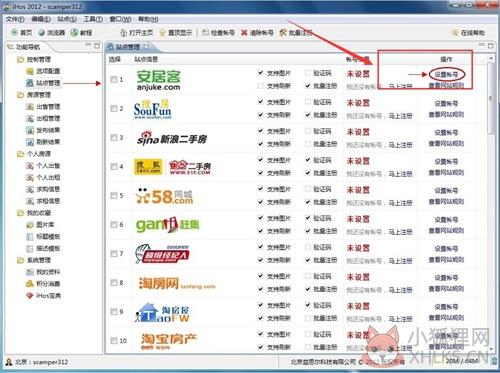Toggle 支持刷新 checkbox in anjuke row
Image resolution: width=500 pixels, height=373 pixels.
tap(261, 86)
